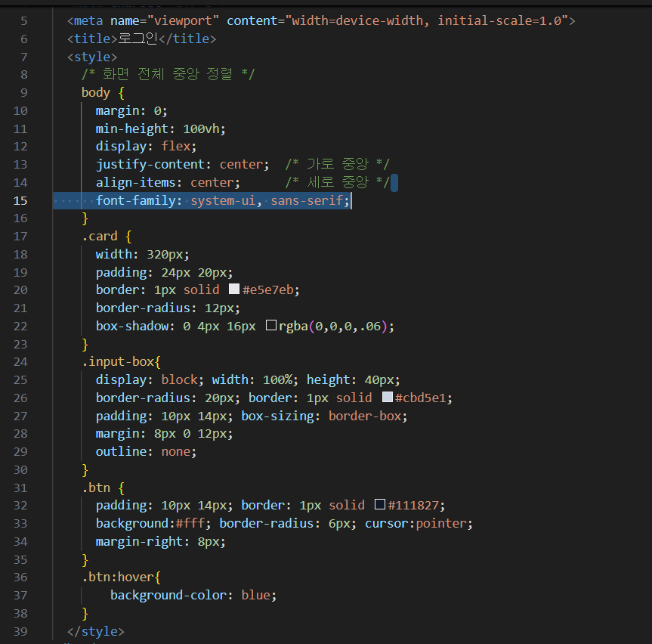Click the 로그인 title text
The height and width of the screenshot is (644, 652).
tap(136, 39)
